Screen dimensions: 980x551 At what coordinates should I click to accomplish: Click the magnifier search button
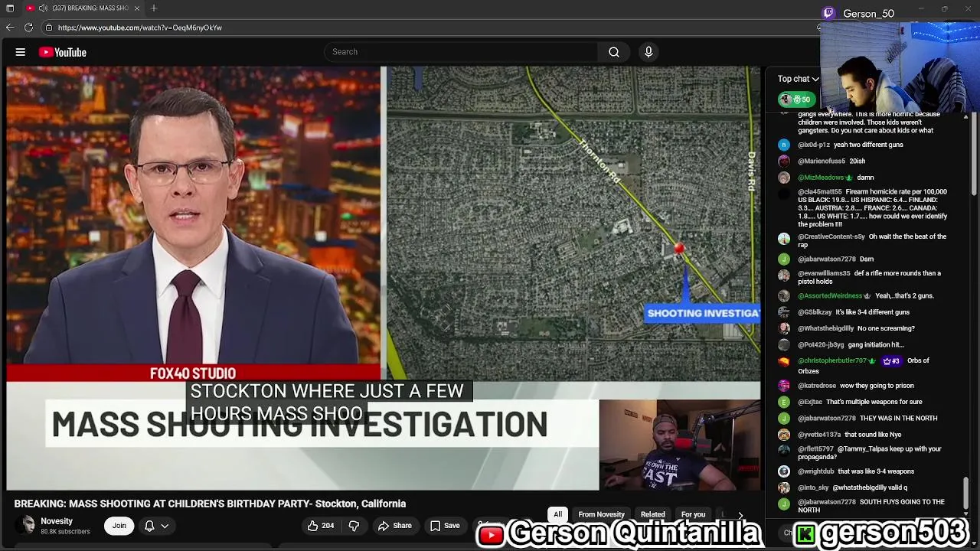(x=614, y=52)
